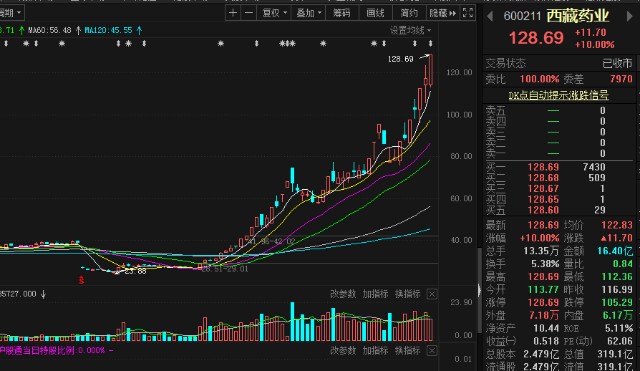Viewport: 640px width, 371px height.
Task: Click the stock name 西藏药业
Action: click(x=578, y=16)
